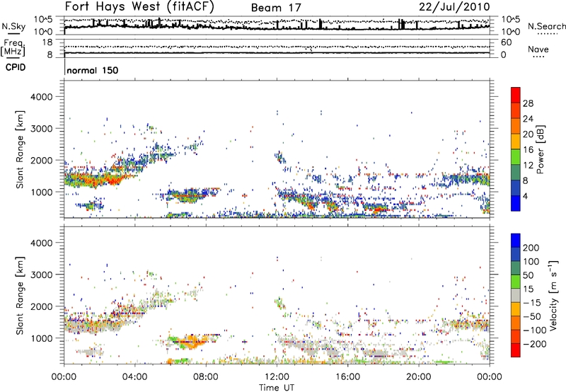This screenshot has height=392, width=566.
Task: Click the title "Fort Hays West (fitACF)"
Action: click(139, 6)
